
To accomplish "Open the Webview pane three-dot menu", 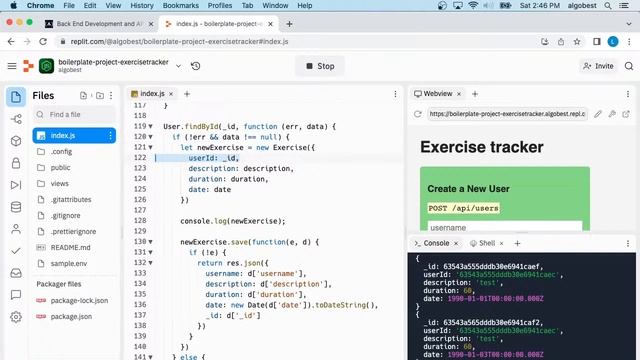I will (628, 94).
